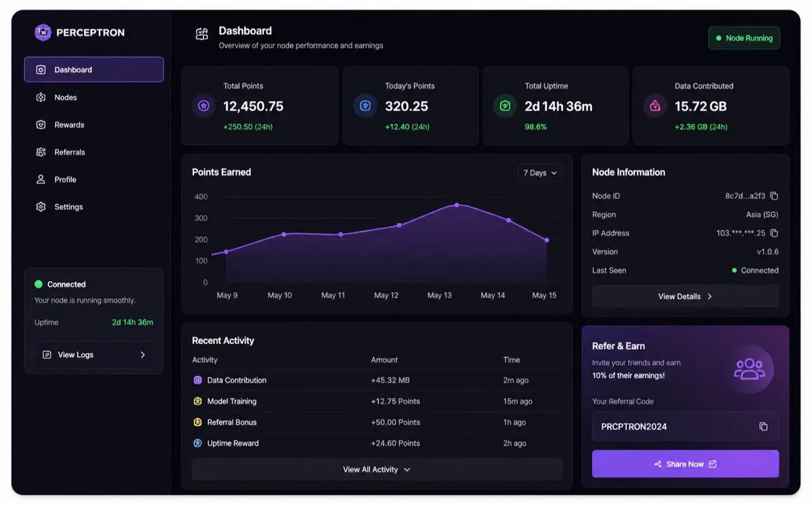
Task: Expand View All Activity list
Action: coord(376,470)
